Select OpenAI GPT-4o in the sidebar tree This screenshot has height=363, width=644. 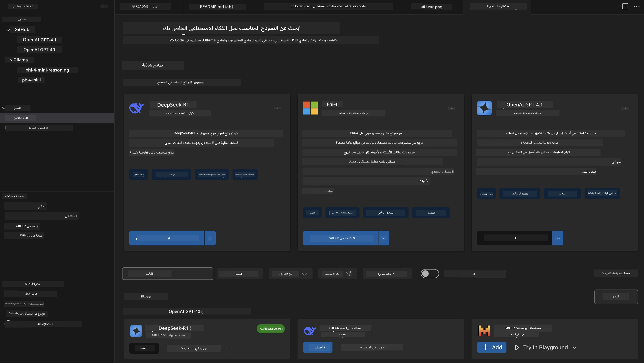point(39,50)
